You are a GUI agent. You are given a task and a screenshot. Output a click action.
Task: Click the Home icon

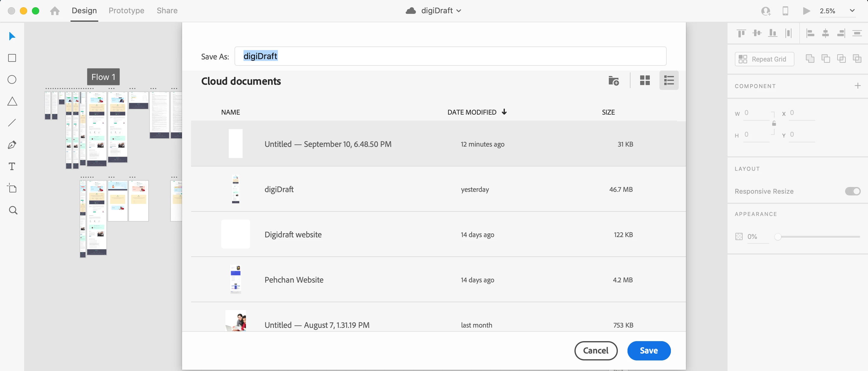pyautogui.click(x=55, y=11)
